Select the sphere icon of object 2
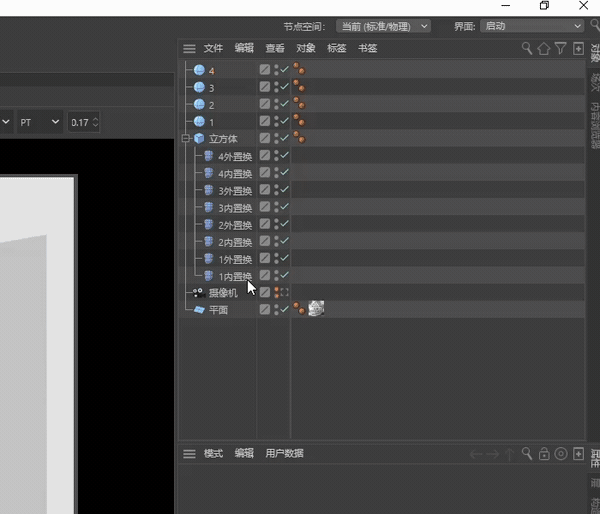The image size is (600, 514). point(199,104)
